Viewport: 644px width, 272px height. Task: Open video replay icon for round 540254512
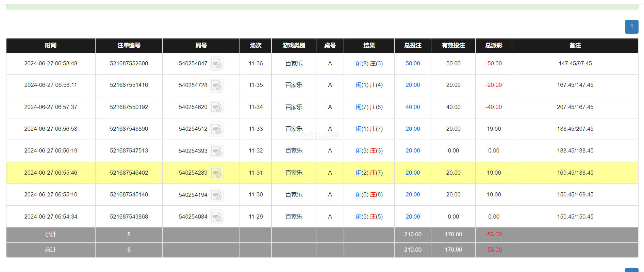[x=216, y=129]
